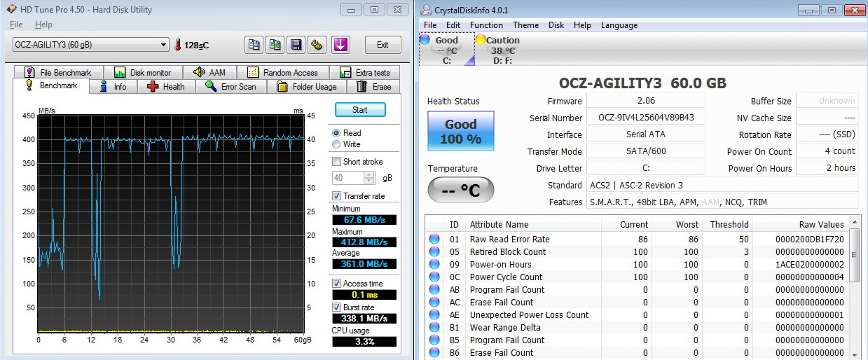The width and height of the screenshot is (868, 360).
Task: Open the Error Scan tab
Action: (231, 87)
